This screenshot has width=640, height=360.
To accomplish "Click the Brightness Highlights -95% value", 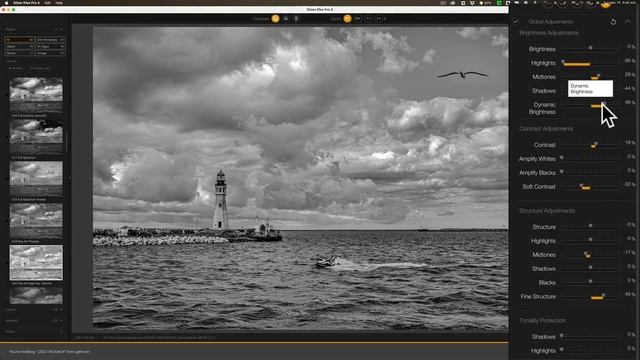I will (x=629, y=61).
